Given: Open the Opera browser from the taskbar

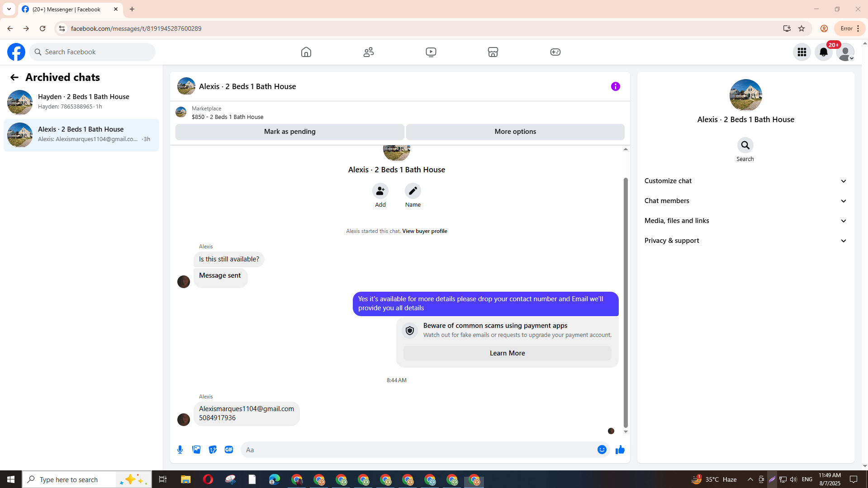Looking at the screenshot, I should tap(208, 479).
